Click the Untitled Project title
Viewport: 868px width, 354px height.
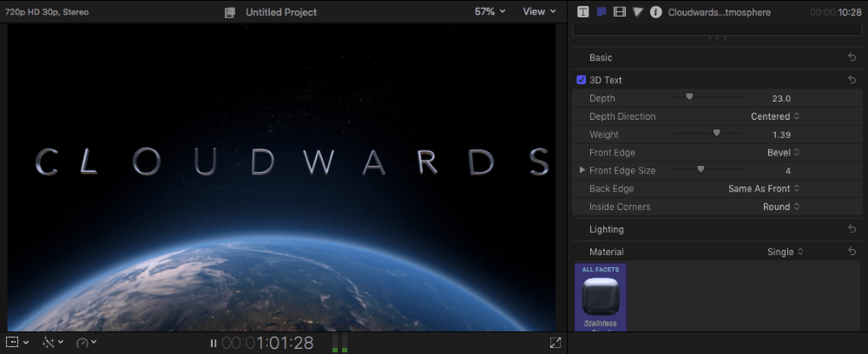[281, 11]
